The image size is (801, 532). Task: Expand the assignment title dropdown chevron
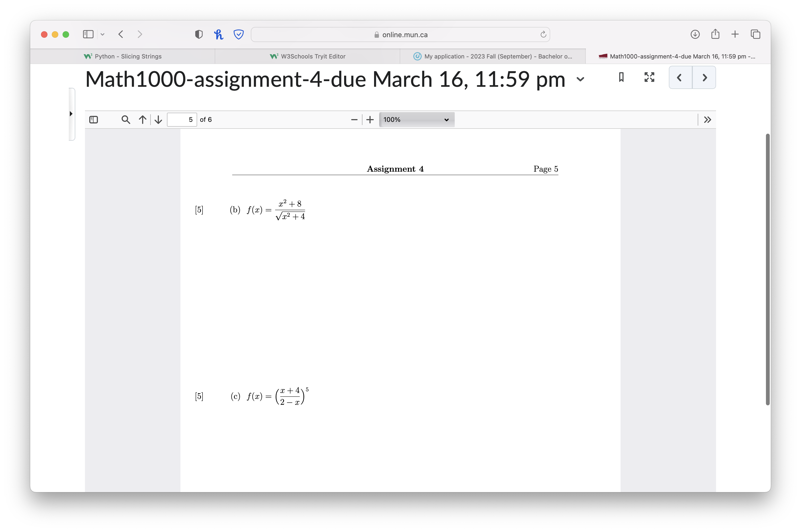point(580,80)
